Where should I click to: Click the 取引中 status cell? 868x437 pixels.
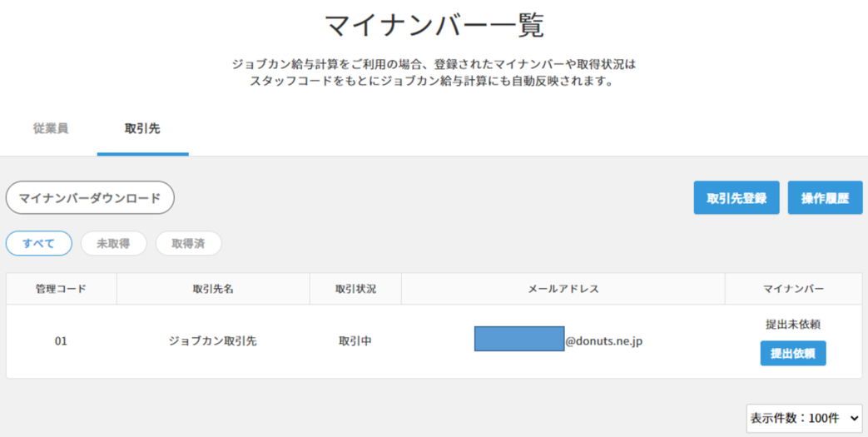click(355, 341)
